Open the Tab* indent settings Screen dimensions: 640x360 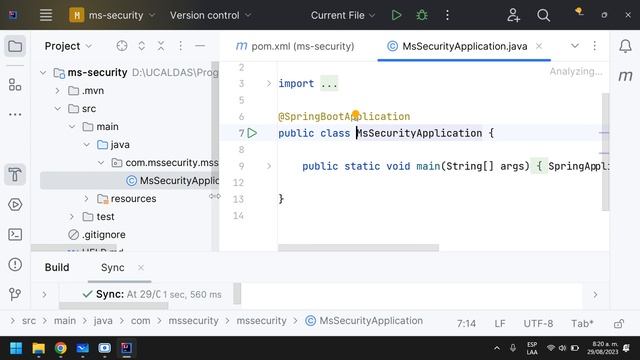coord(582,324)
